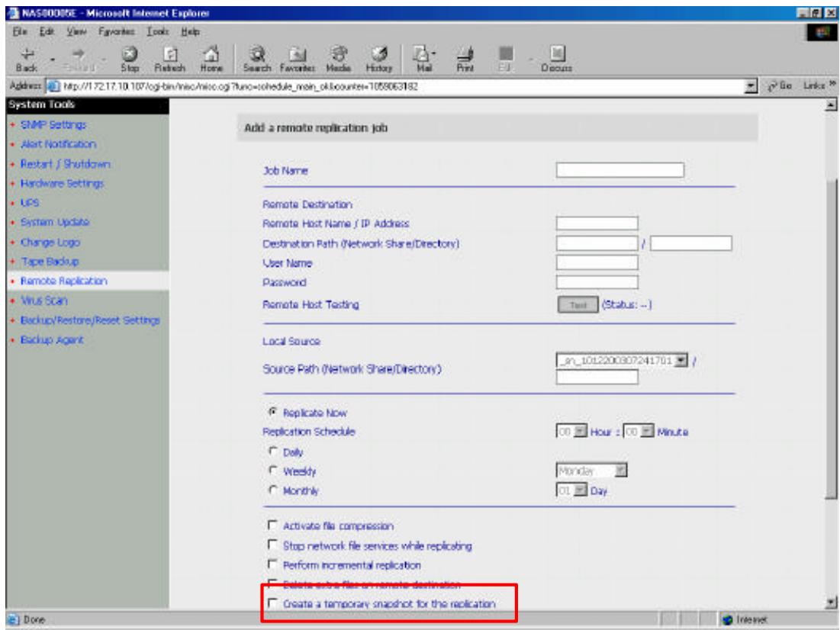The image size is (840, 630).
Task: Click the Destination Path network share field
Action: [x=597, y=243]
